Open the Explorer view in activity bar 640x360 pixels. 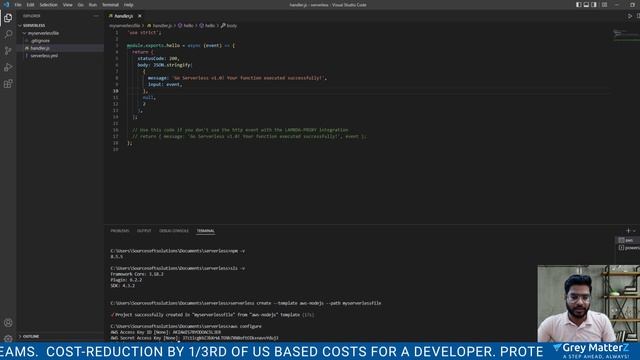point(8,18)
